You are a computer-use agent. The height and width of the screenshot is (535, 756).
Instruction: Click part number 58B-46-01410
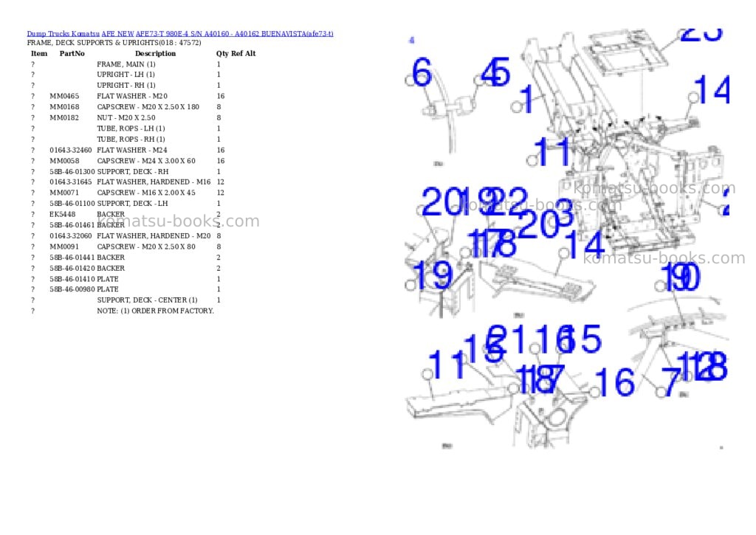(72, 280)
